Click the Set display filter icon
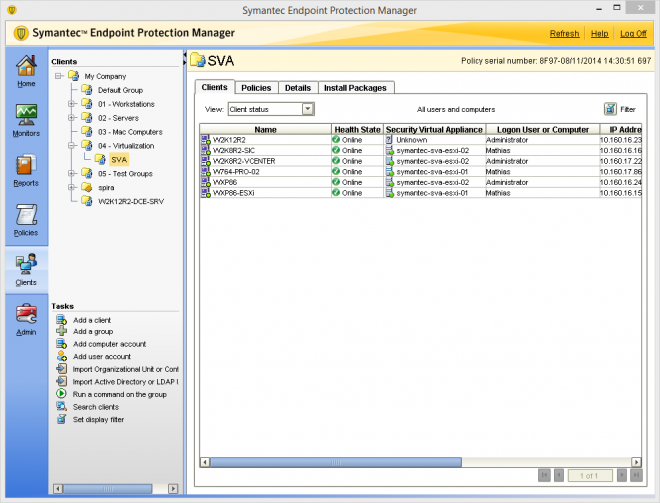Viewport: 660px width, 503px height. pyautogui.click(x=61, y=419)
